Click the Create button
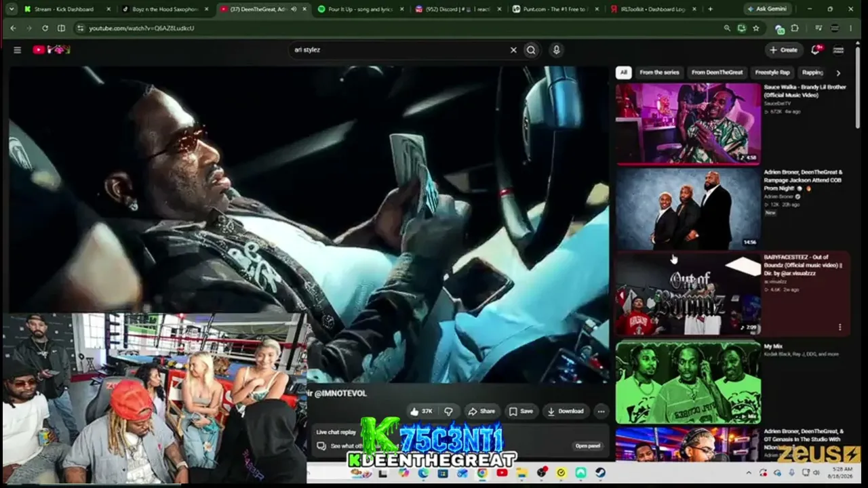Image resolution: width=868 pixels, height=488 pixels. 783,49
